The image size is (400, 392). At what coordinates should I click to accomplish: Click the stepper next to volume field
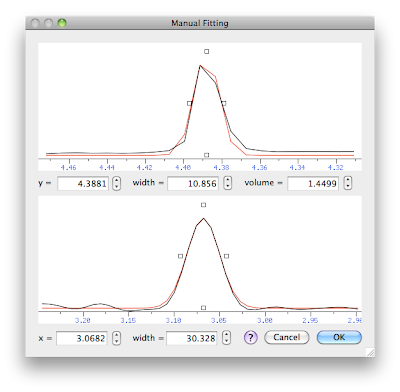click(x=348, y=183)
